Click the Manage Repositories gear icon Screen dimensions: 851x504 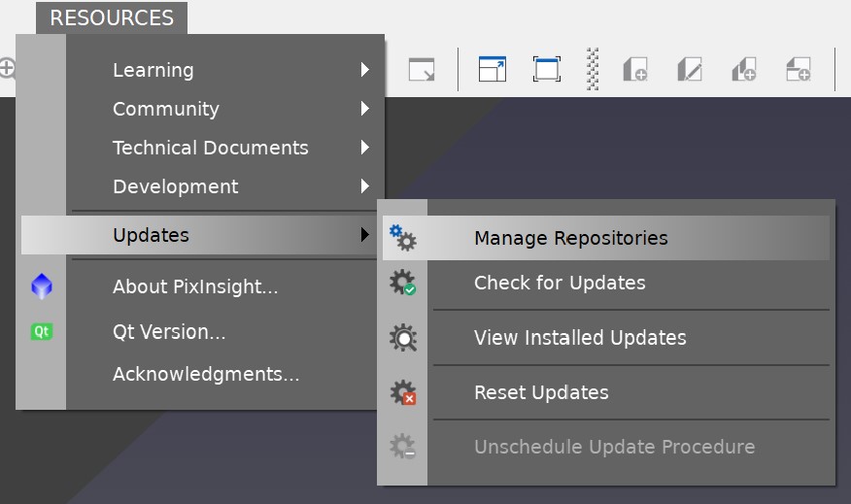[x=402, y=238]
